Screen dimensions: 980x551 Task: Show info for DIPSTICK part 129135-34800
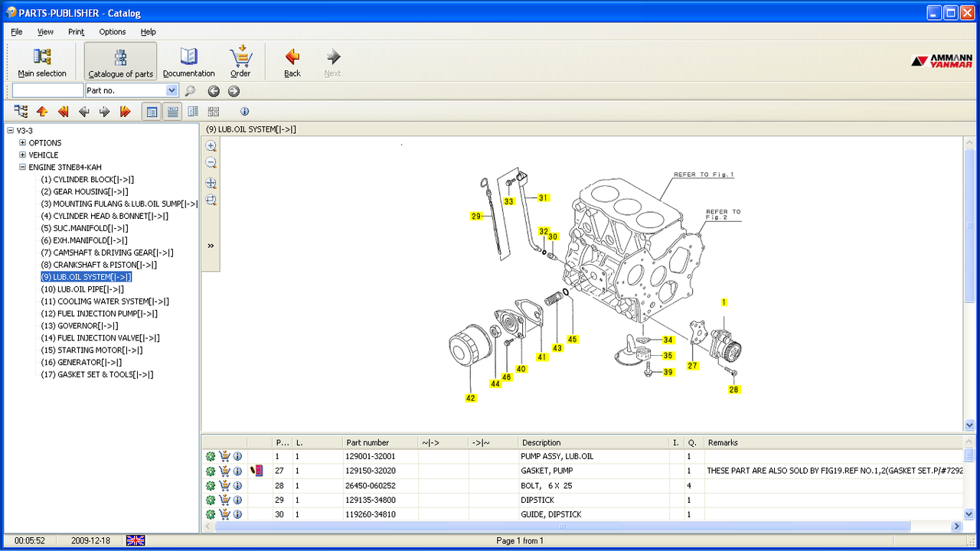click(x=237, y=500)
